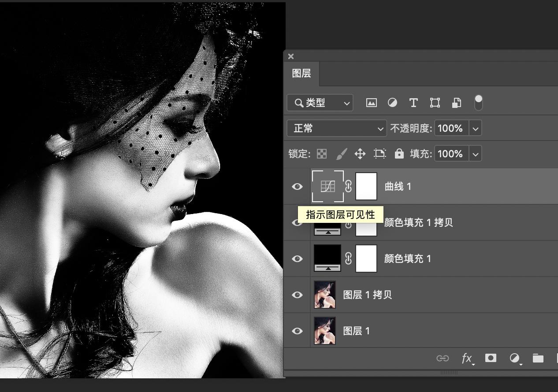Viewport: 558px width, 392px height.
Task: Lock all padlock icon
Action: (x=399, y=154)
